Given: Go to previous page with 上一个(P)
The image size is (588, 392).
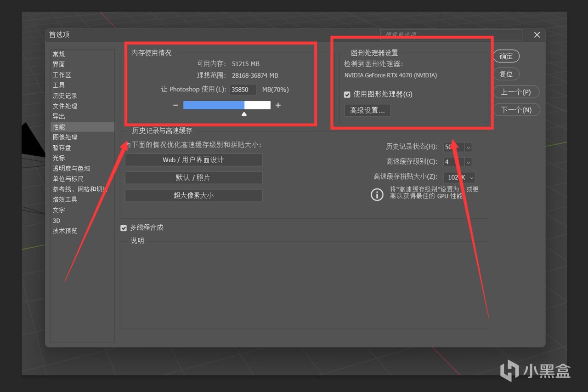Looking at the screenshot, I should coord(516,92).
